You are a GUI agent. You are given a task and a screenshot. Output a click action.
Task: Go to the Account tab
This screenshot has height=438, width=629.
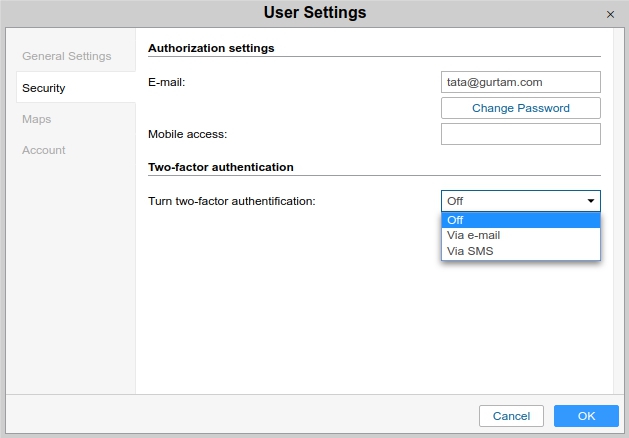[44, 150]
